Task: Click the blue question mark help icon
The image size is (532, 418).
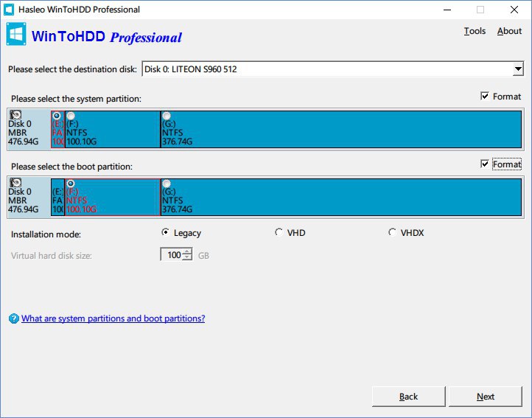Action: (14, 318)
